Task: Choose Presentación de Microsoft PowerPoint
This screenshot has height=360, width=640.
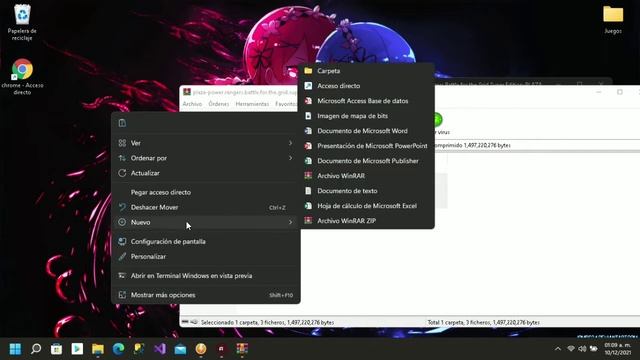Action: tap(367, 146)
